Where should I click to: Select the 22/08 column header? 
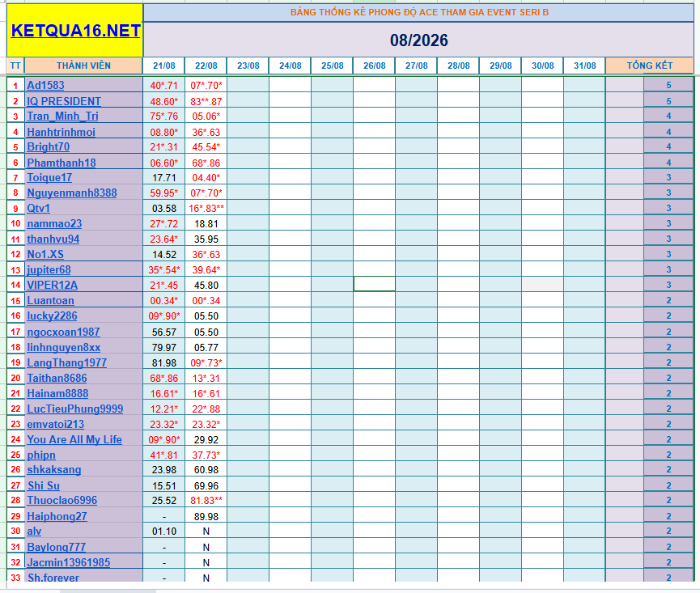click(206, 66)
